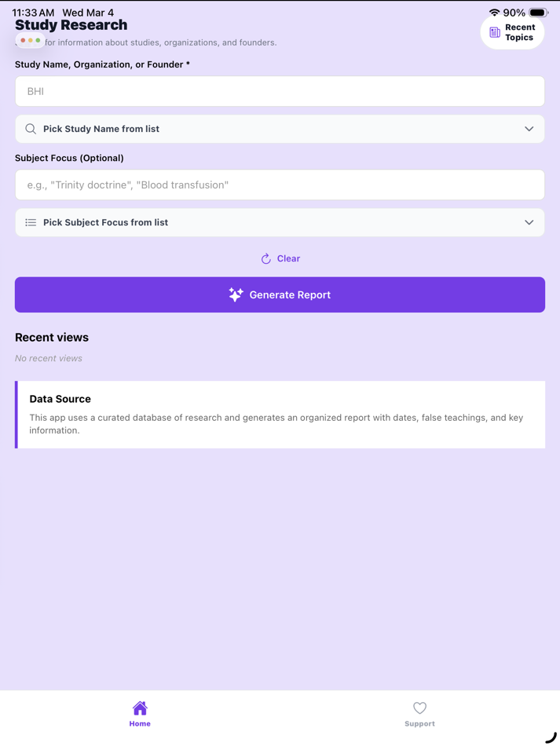The height and width of the screenshot is (746, 560).
Task: Tap the battery indicator in the status bar
Action: [x=536, y=13]
